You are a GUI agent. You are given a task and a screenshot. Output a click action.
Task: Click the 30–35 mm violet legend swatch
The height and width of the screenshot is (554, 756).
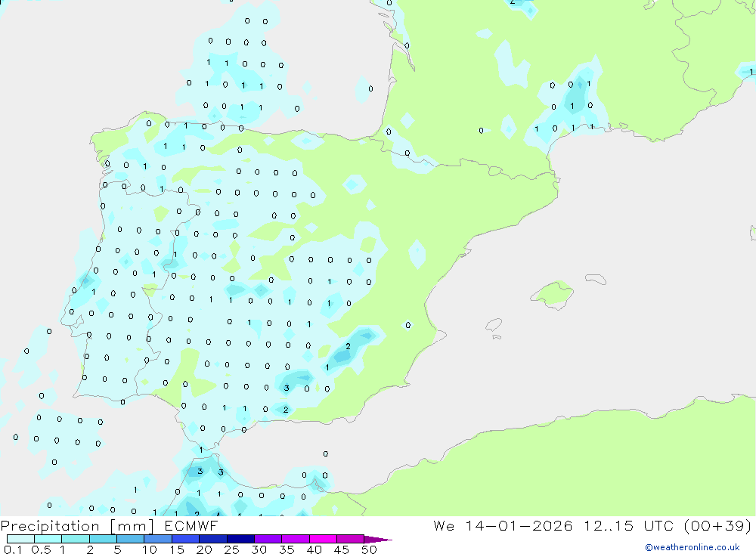(268, 539)
